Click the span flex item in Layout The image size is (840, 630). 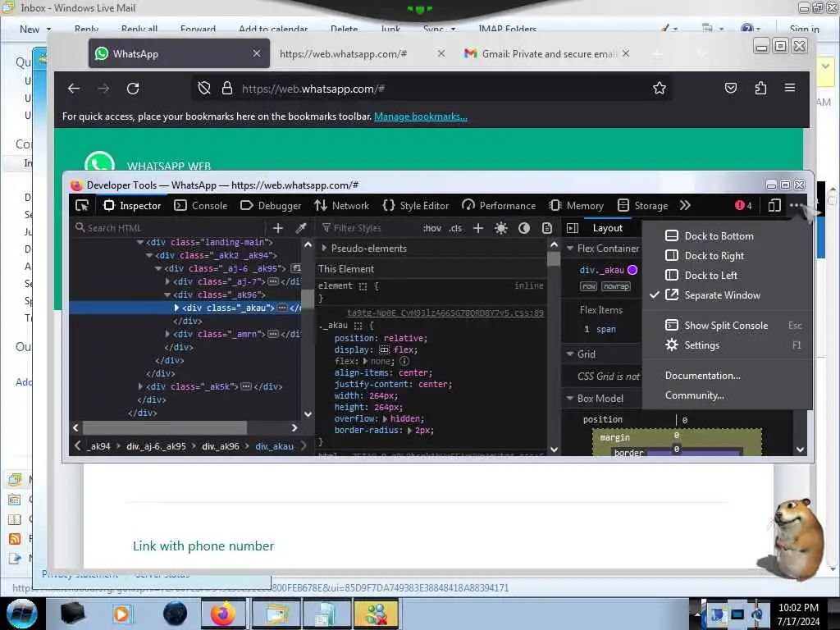coord(606,329)
